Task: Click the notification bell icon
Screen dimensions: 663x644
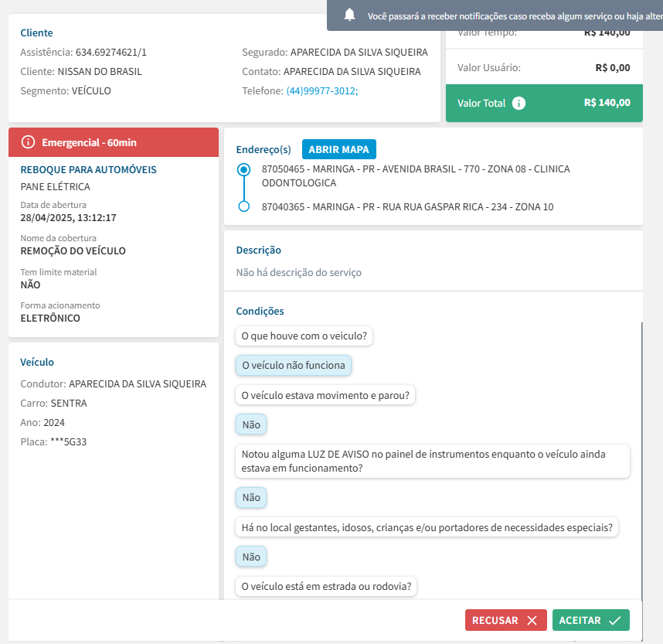Action: click(x=350, y=15)
